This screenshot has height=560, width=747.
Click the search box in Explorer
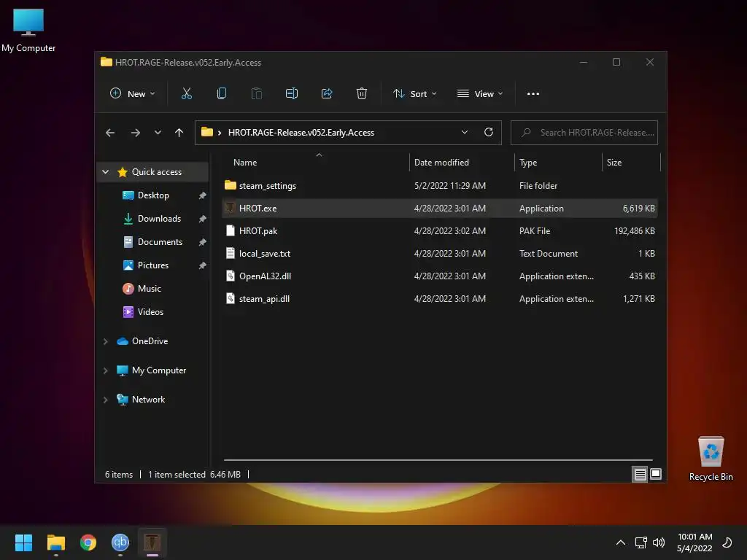(584, 133)
